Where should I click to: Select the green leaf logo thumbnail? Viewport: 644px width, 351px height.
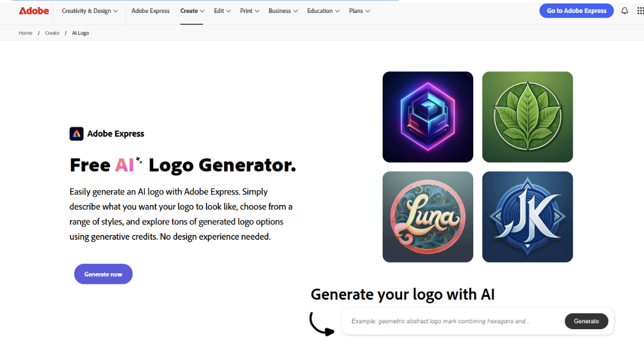[527, 117]
